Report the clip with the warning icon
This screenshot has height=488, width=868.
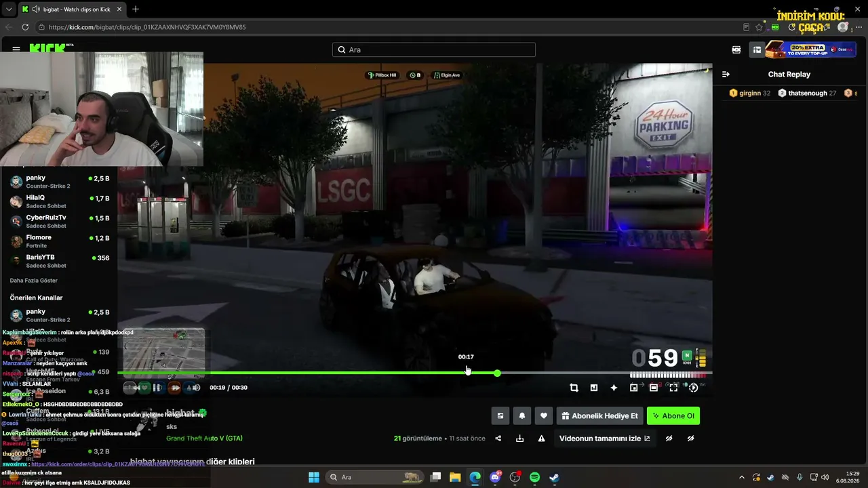pos(542,439)
